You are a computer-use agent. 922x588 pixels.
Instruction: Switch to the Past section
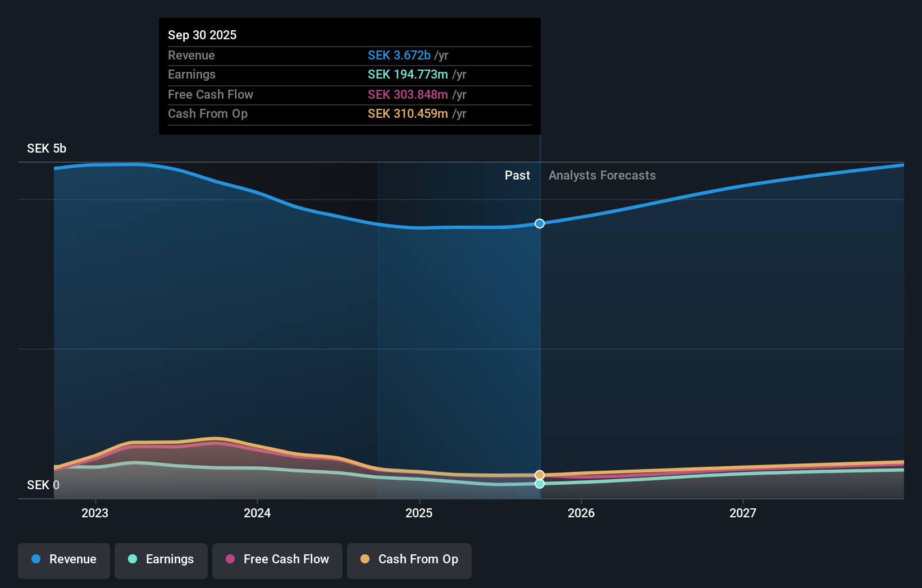[x=517, y=175]
